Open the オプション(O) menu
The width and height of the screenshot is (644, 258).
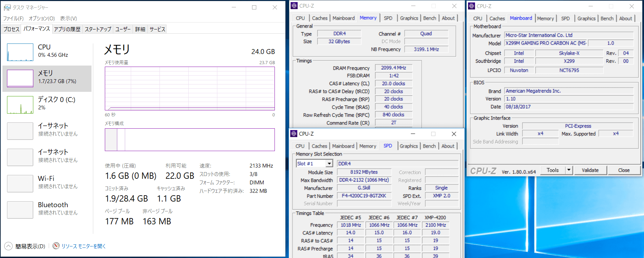coord(42,18)
